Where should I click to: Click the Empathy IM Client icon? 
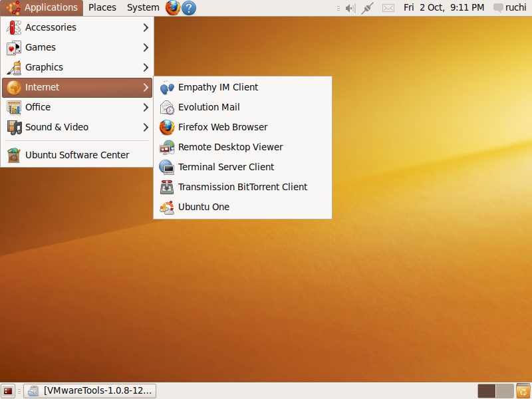click(x=167, y=88)
